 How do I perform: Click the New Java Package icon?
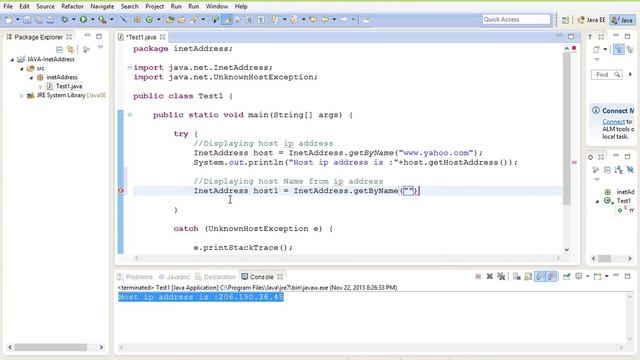(138, 20)
